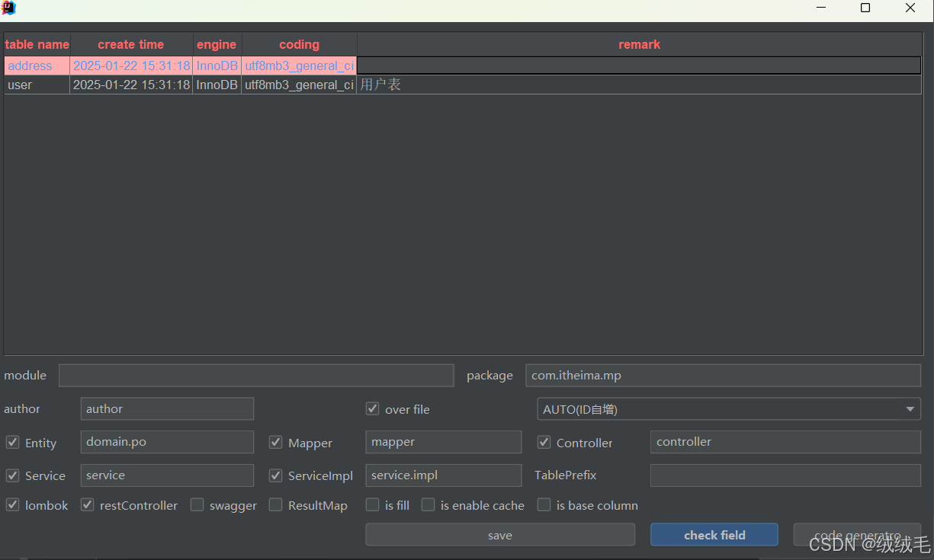The image size is (934, 560).
Task: Click the "create time" column header
Action: (x=130, y=44)
